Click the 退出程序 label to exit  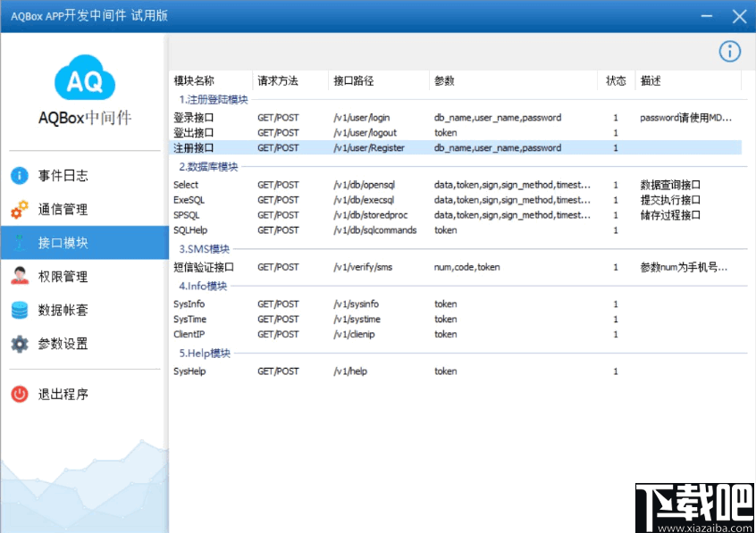(61, 394)
